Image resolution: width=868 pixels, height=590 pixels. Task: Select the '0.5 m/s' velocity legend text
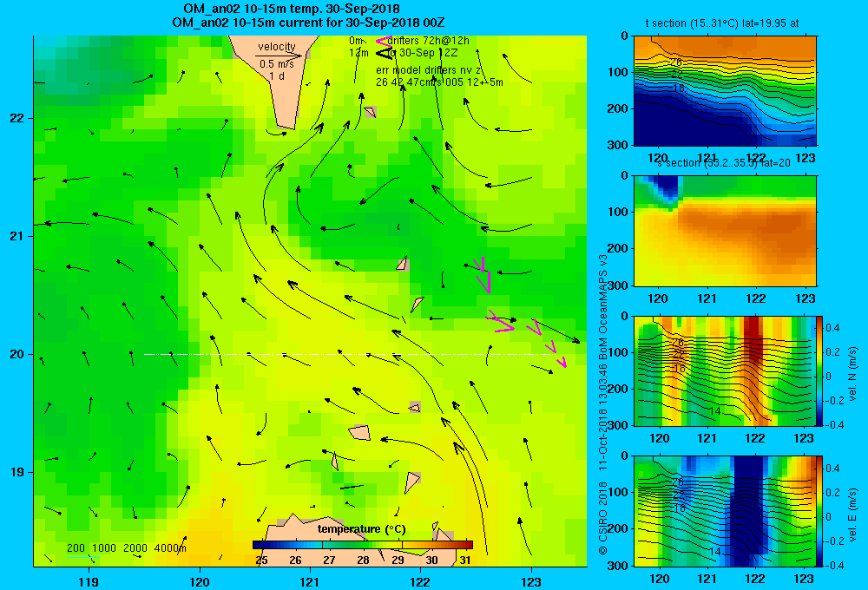click(276, 64)
